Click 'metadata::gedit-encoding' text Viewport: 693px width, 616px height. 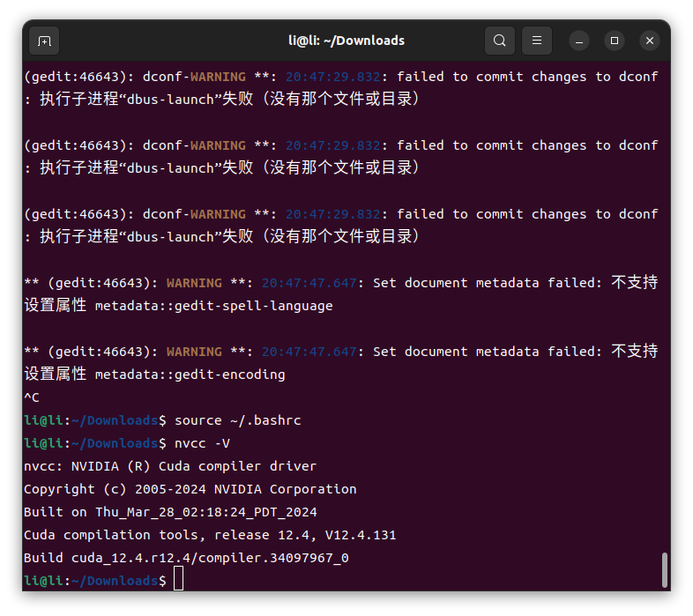190,375
